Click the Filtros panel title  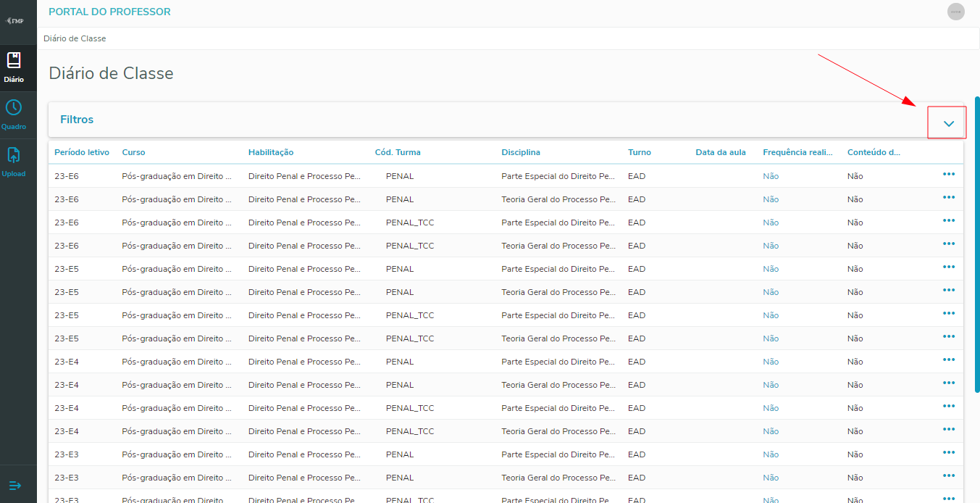point(77,120)
